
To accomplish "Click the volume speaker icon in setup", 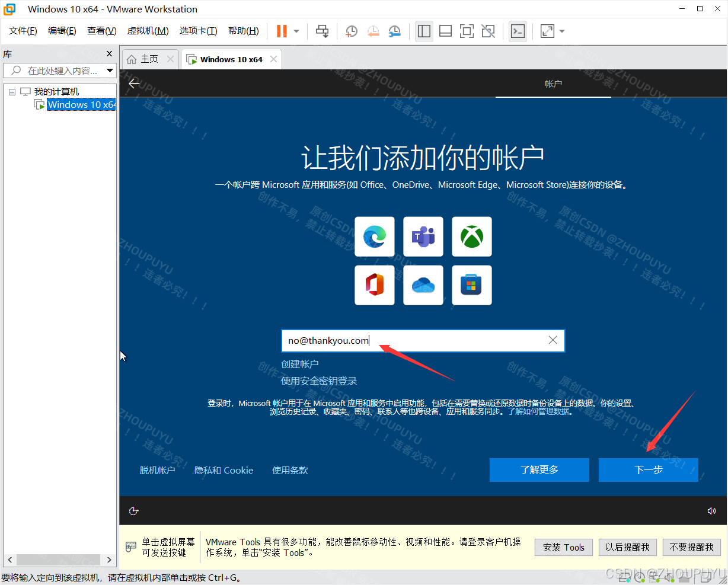I will [x=711, y=511].
